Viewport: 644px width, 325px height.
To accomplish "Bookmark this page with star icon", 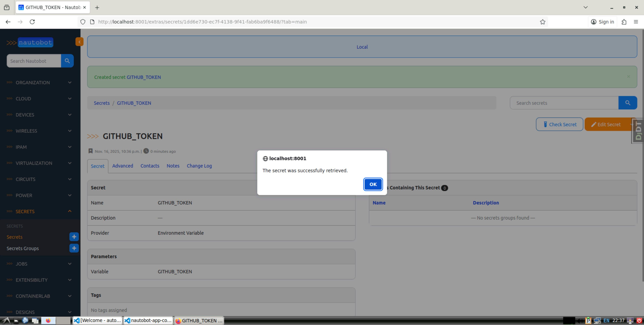I will pos(542,22).
